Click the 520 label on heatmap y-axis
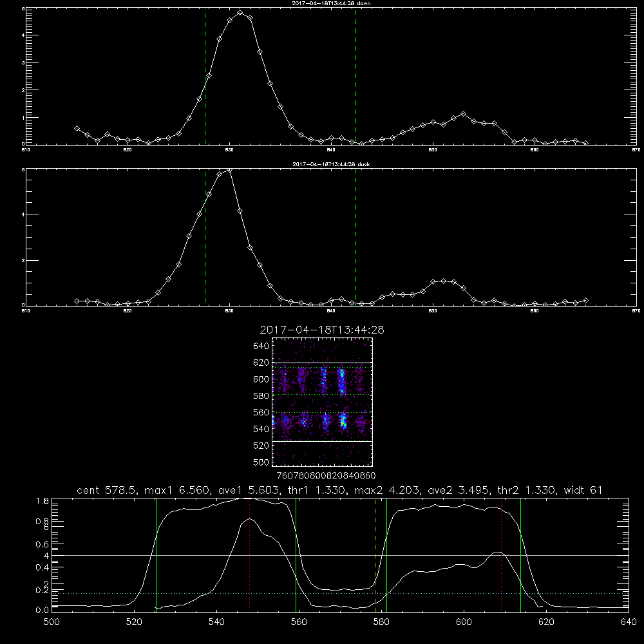Image resolution: width=644 pixels, height=644 pixels. coord(261,446)
